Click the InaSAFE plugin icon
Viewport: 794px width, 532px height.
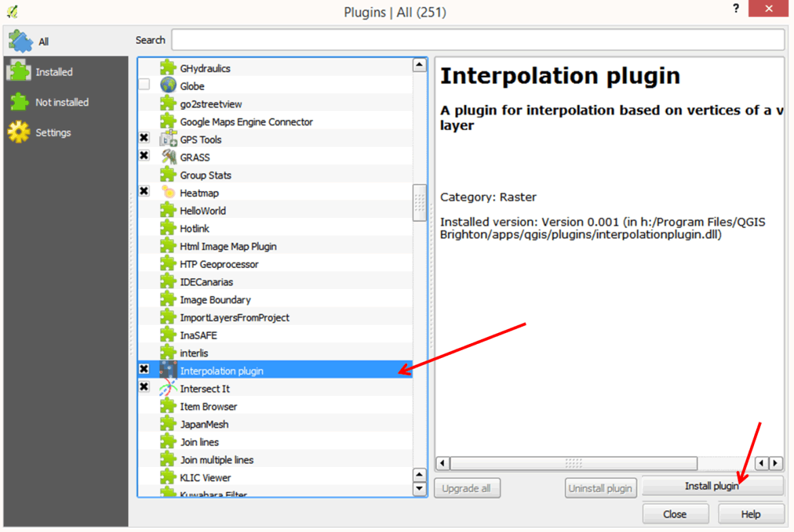point(167,335)
